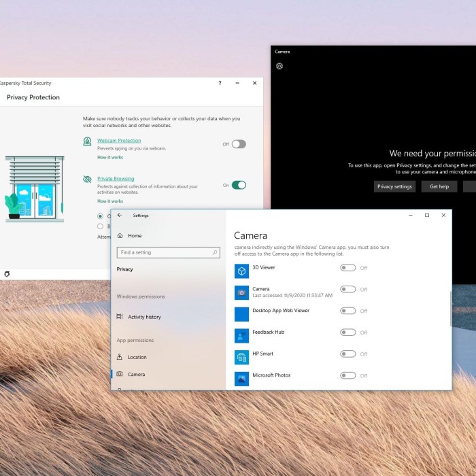Click the Microsoft Photos app icon
Viewport: 476px width, 476px height.
[241, 379]
